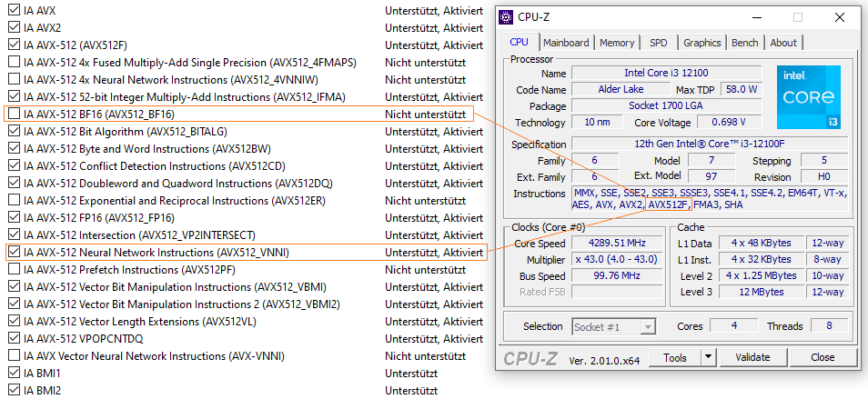868x399 pixels.
Task: Switch to the CPU tab
Action: (520, 42)
